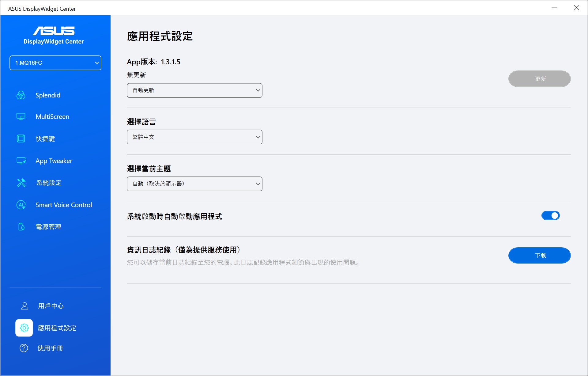The width and height of the screenshot is (588, 376).
Task: Open 電源管理 battery icon
Action: pyautogui.click(x=21, y=227)
